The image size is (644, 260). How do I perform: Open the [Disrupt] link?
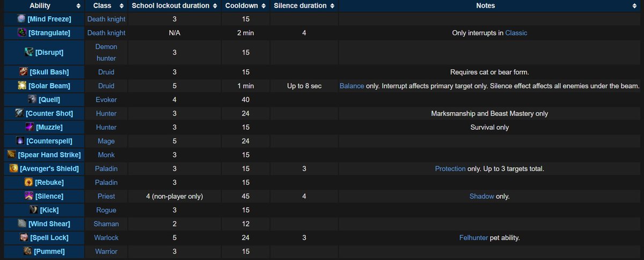pos(49,52)
